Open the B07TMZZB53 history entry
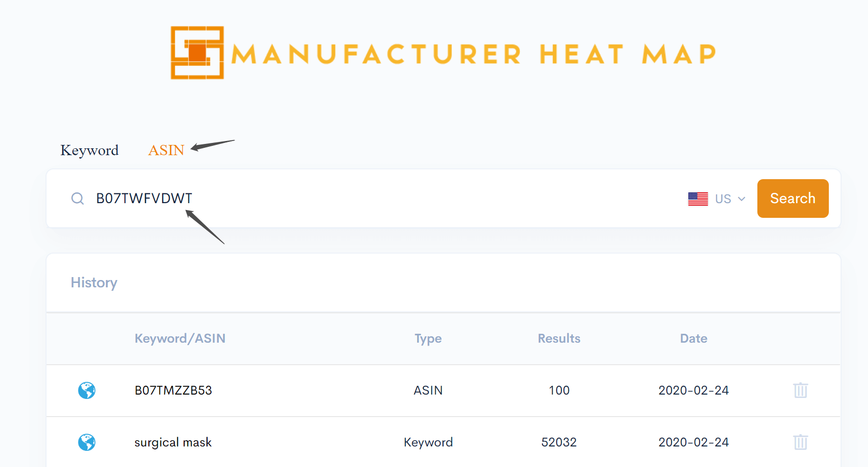 [x=173, y=390]
